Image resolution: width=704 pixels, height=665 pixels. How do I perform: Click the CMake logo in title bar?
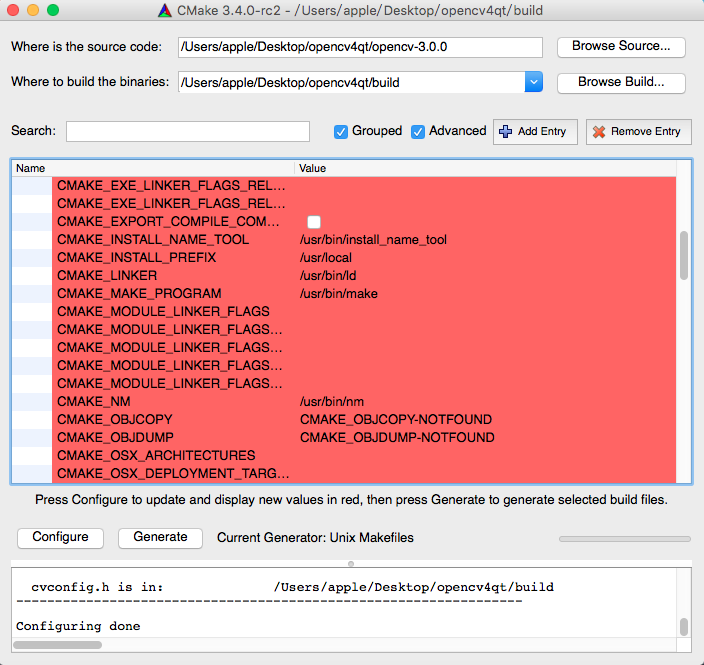165,10
